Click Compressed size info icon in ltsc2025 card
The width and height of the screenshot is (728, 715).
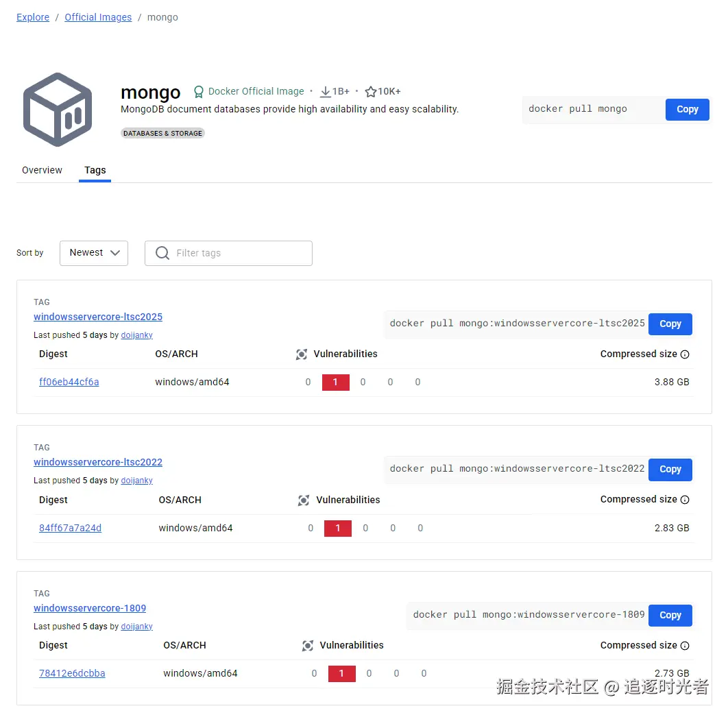pos(685,354)
